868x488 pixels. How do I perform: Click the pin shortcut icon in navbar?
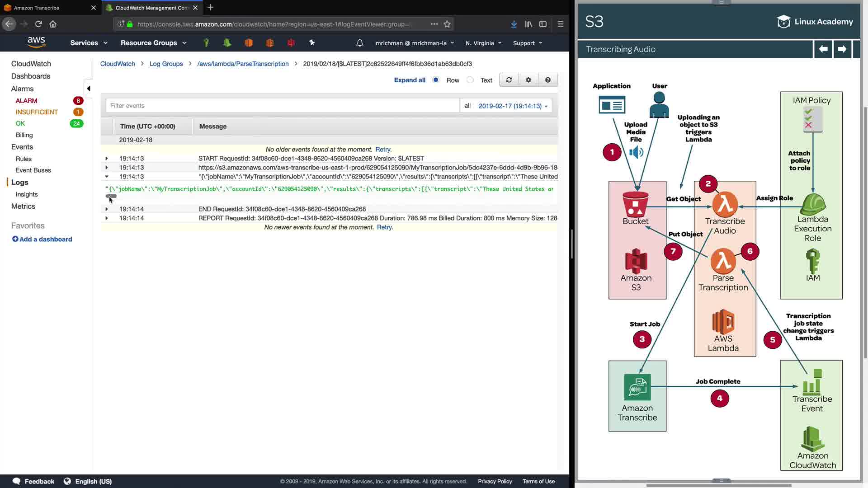312,42
